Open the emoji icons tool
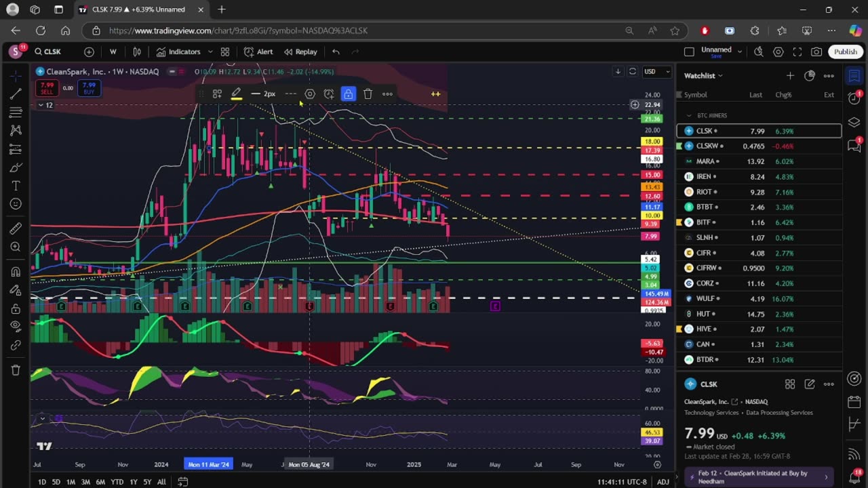868x488 pixels. point(16,204)
